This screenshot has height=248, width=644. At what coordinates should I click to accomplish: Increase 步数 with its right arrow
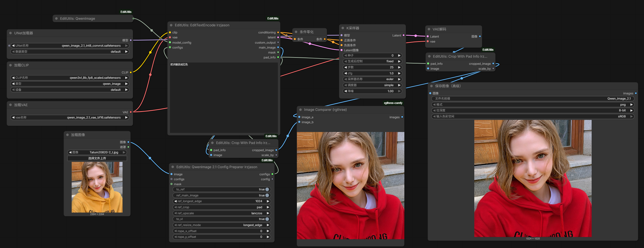399,67
